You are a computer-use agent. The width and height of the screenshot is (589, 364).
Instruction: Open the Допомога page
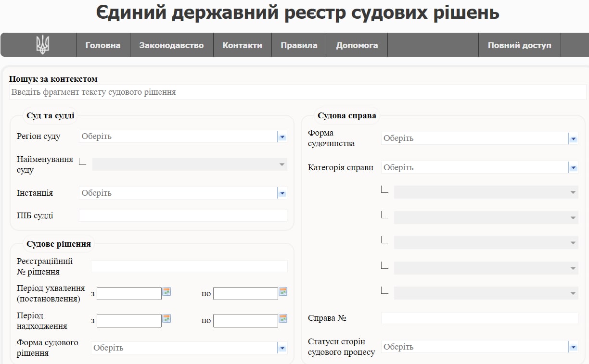tap(357, 45)
